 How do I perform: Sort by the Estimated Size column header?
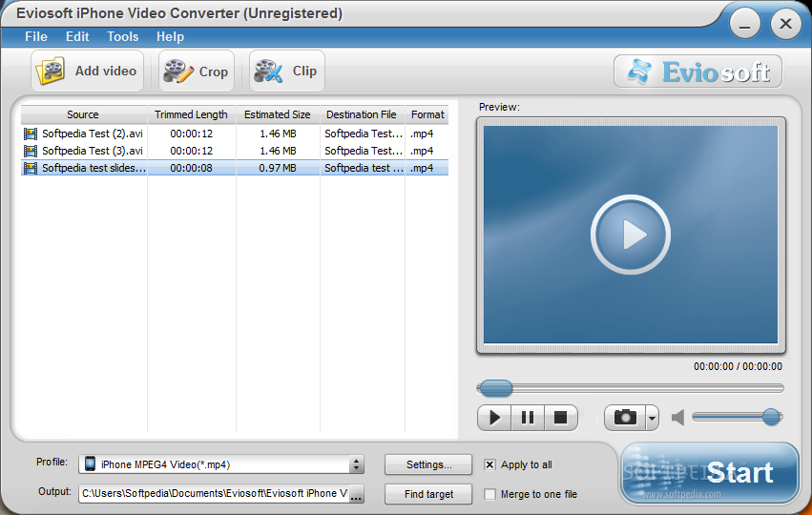tap(278, 114)
